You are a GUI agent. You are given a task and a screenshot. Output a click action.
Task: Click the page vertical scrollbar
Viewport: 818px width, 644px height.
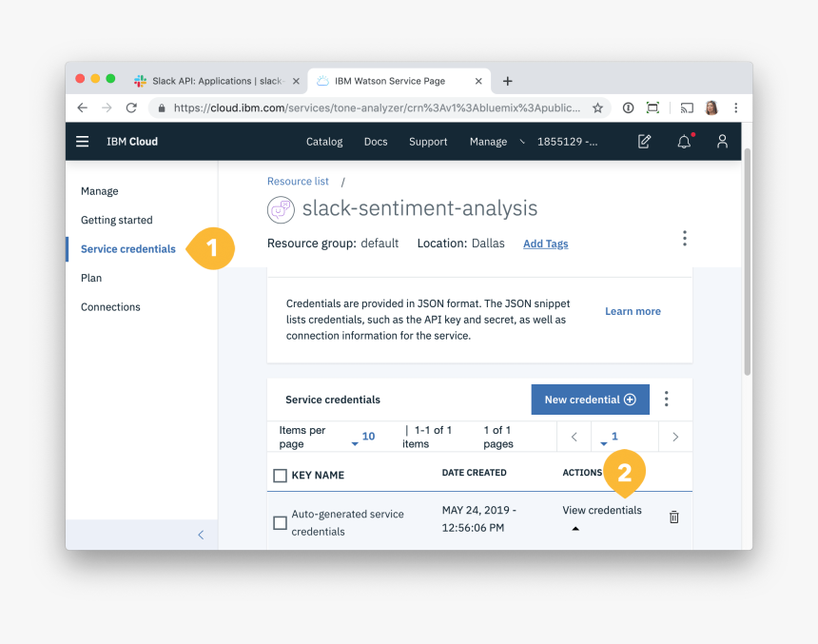pyautogui.click(x=747, y=262)
